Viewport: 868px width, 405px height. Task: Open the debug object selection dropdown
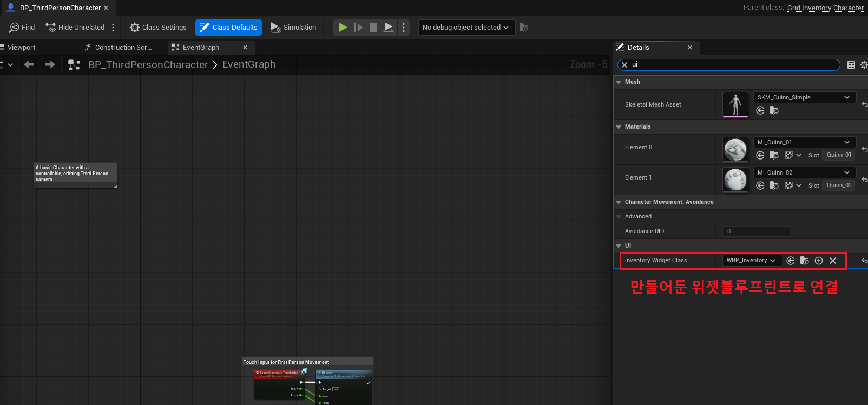tap(465, 28)
